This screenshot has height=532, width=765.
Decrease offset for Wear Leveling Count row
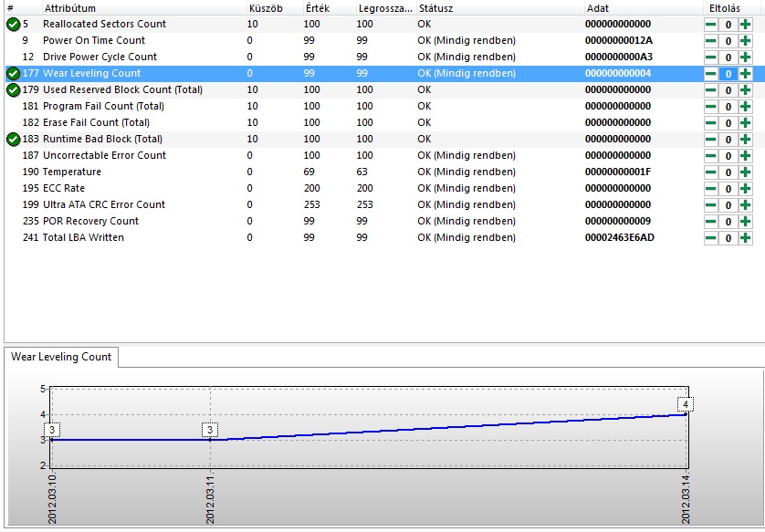[711, 74]
